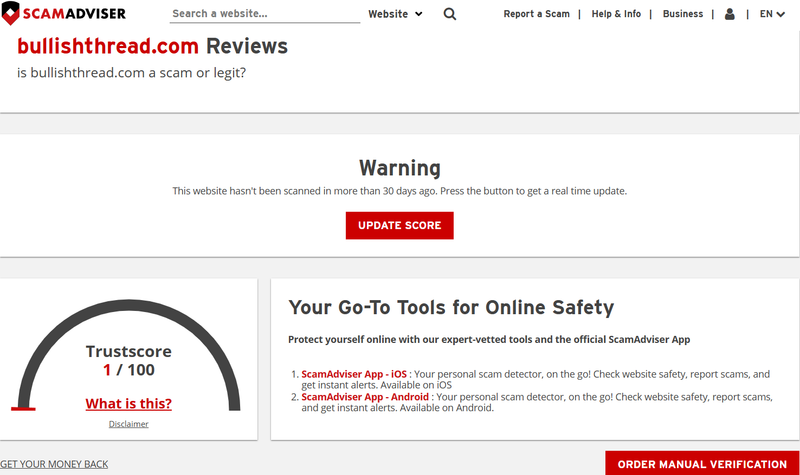Click 'Protect yourself online' bold subtitle text
Image resolution: width=800 pixels, height=475 pixels.
point(489,340)
